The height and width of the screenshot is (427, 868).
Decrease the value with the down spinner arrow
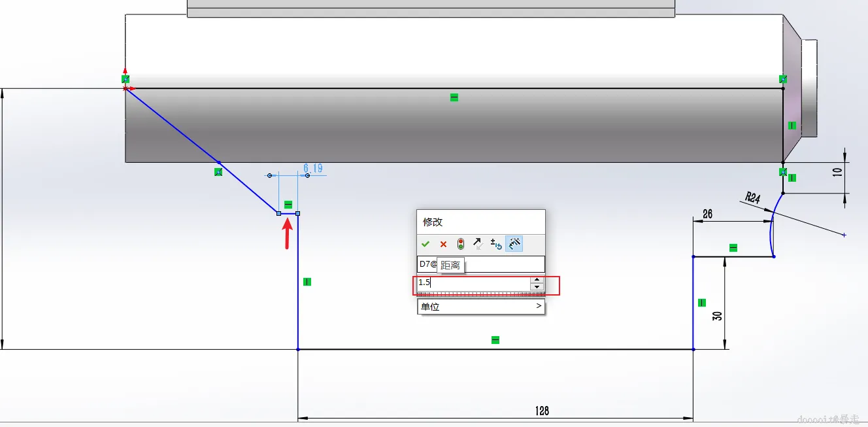537,286
